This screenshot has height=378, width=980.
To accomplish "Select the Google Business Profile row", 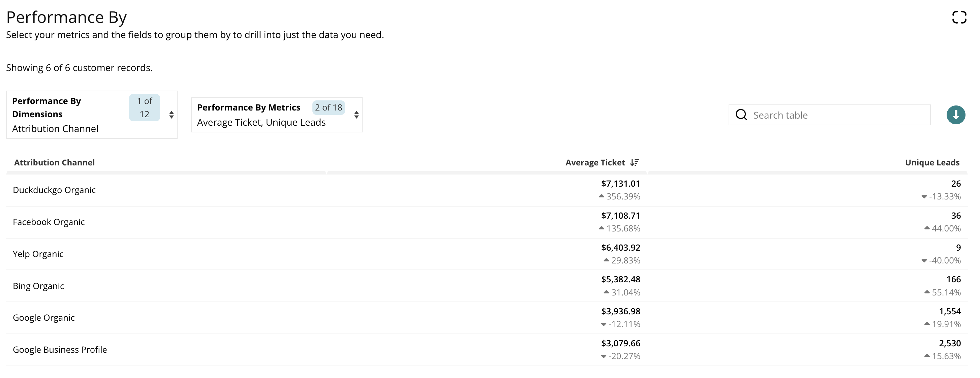I will click(x=60, y=350).
